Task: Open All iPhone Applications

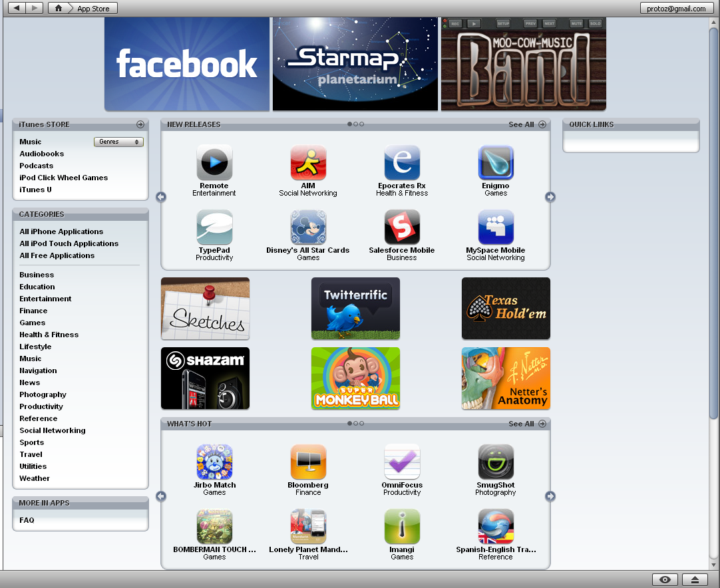Action: click(61, 231)
